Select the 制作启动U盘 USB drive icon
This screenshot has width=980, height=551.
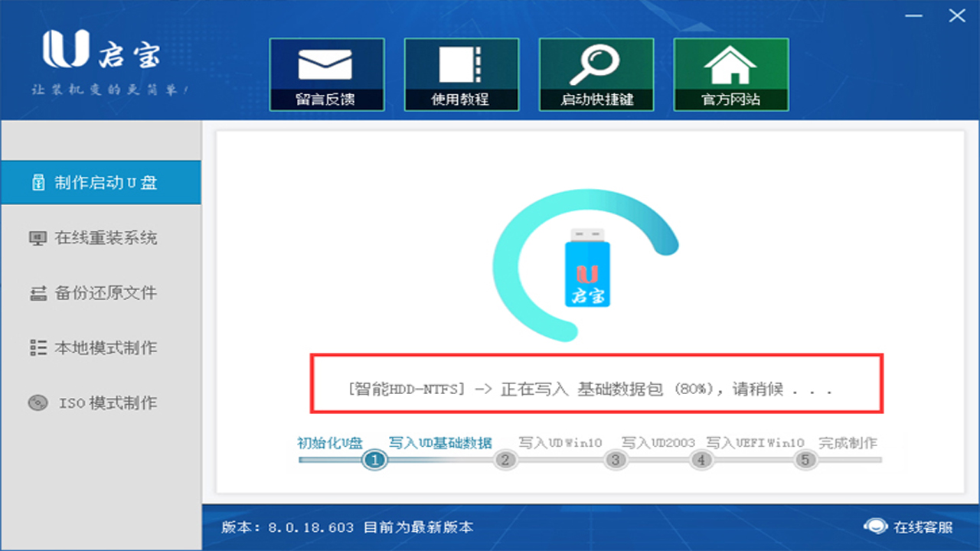(x=38, y=182)
